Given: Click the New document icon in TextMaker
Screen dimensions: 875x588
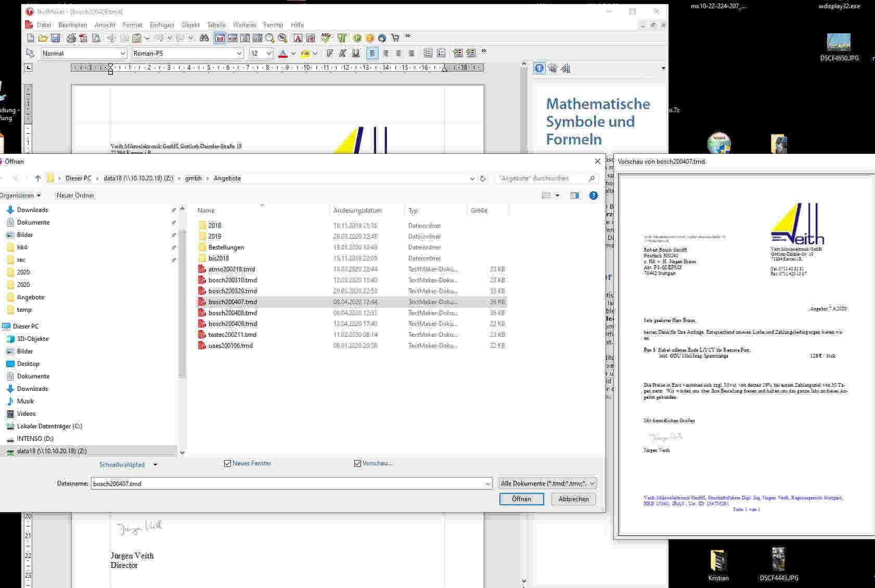Looking at the screenshot, I should tap(31, 38).
